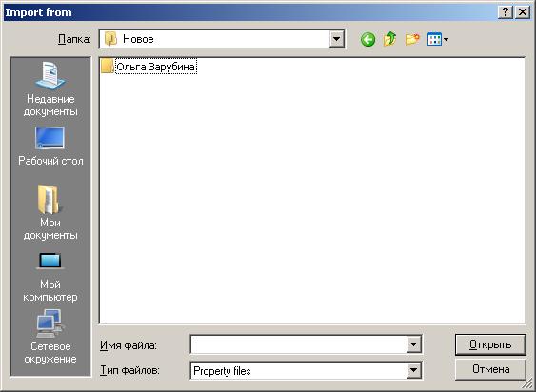Click the Ольга Зарубина folder icon
This screenshot has width=536, height=392.
tap(107, 66)
